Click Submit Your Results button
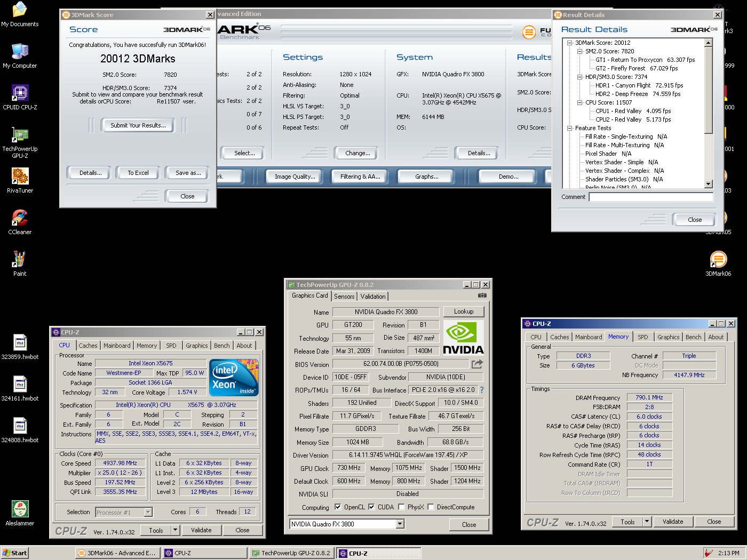Viewport: 747px width, 560px height. [138, 125]
